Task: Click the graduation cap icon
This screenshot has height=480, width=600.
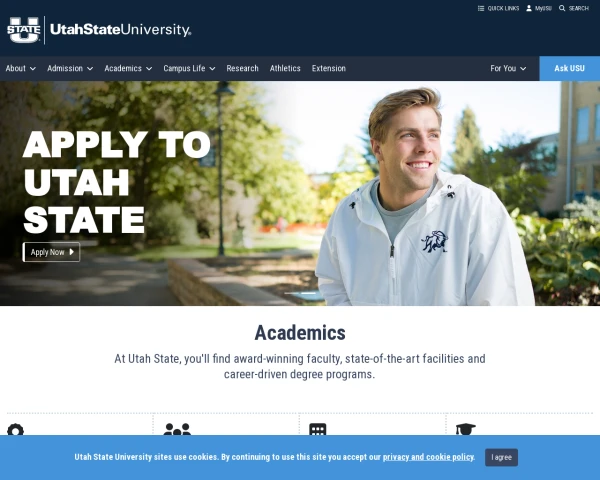Action: [x=465, y=429]
